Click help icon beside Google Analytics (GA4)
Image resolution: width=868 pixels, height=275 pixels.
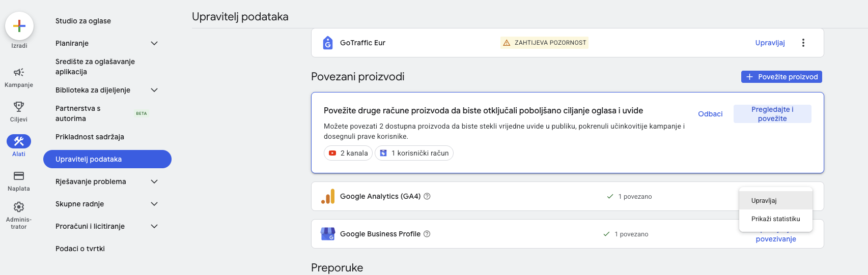click(427, 196)
